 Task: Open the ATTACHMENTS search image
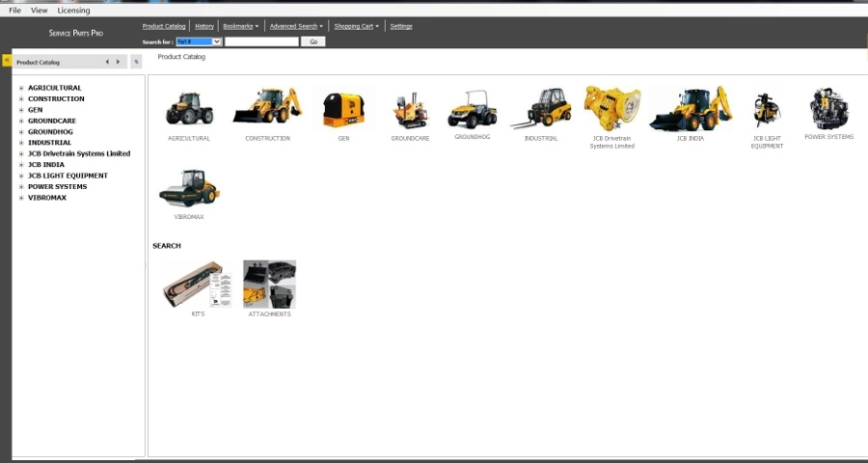click(x=270, y=285)
